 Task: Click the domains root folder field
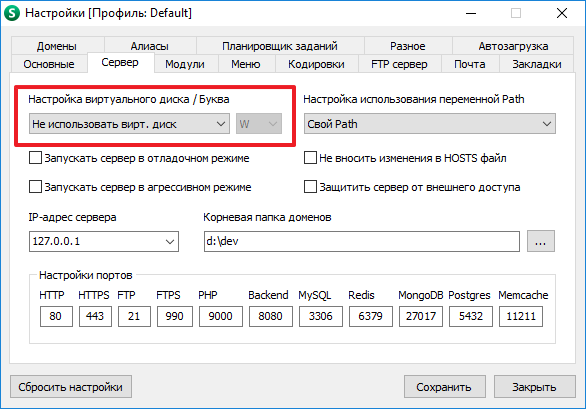tap(362, 241)
